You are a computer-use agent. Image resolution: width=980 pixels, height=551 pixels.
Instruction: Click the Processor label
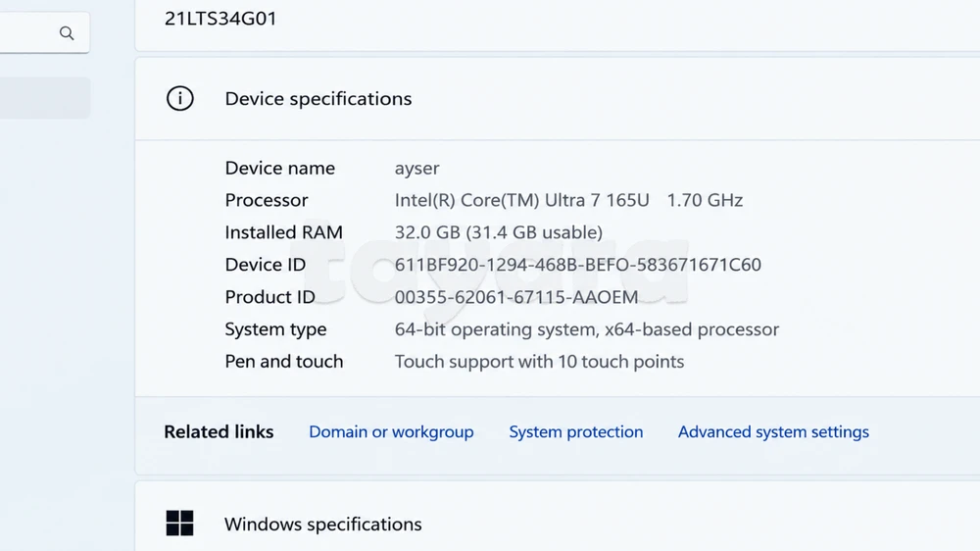click(267, 200)
